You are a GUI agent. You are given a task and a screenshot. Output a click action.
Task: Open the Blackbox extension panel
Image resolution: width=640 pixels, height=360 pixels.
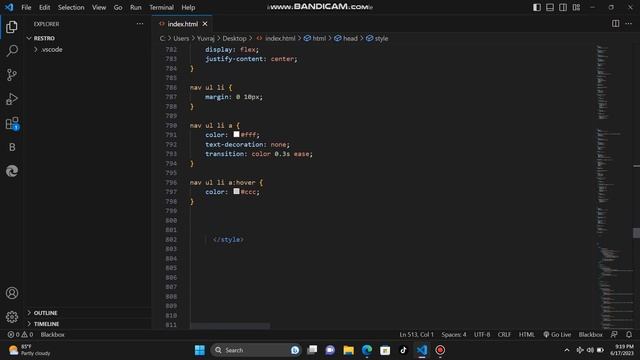pos(12,147)
